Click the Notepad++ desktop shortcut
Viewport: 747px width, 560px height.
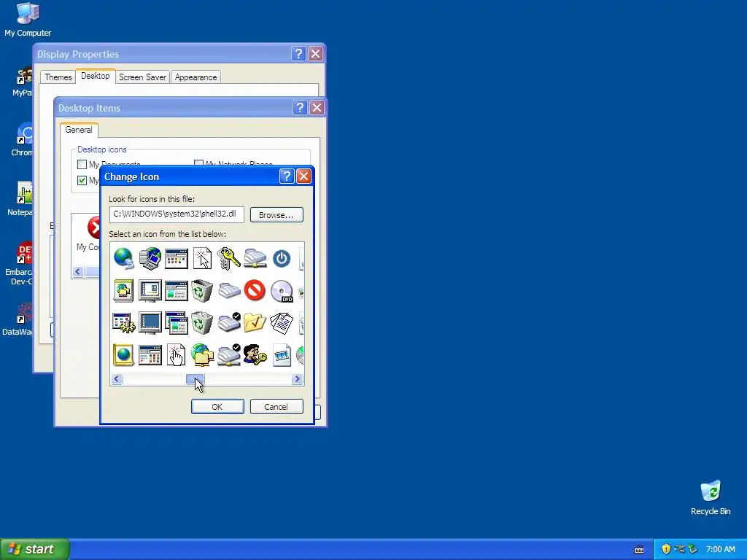(21, 199)
